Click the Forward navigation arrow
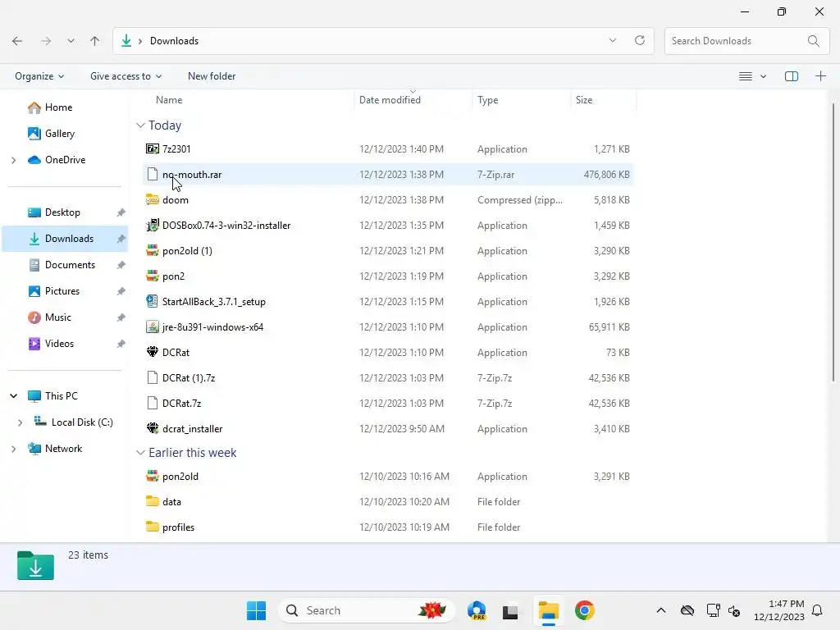This screenshot has width=840, height=630. click(46, 41)
